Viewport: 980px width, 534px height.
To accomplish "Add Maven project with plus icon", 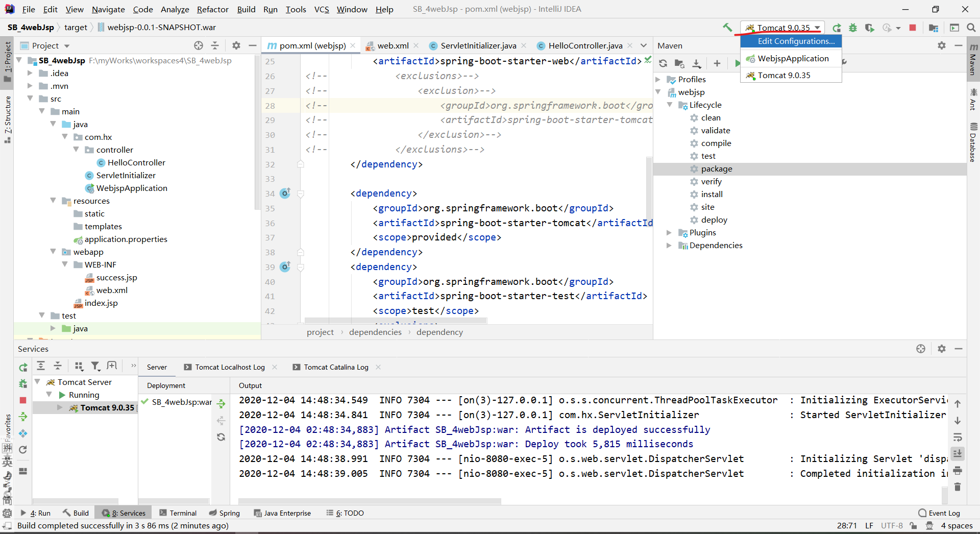I will (x=717, y=63).
